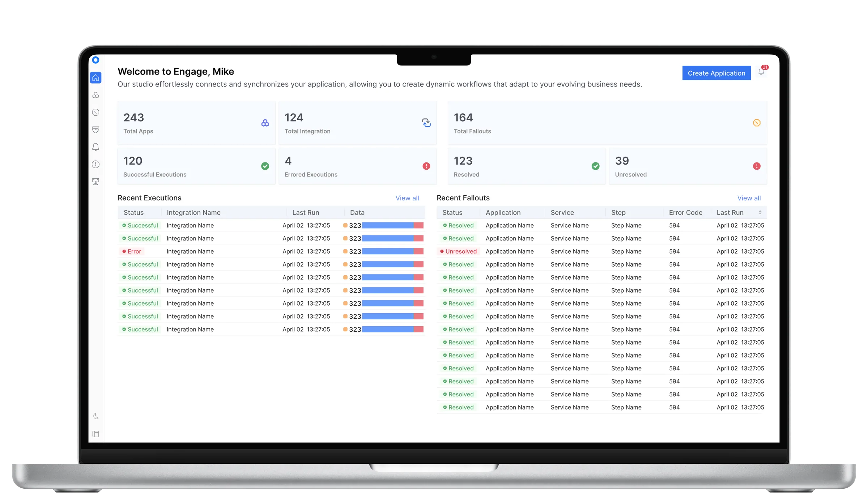Click the Unresolved status fallout badge
The height and width of the screenshot is (497, 868).
(x=458, y=251)
